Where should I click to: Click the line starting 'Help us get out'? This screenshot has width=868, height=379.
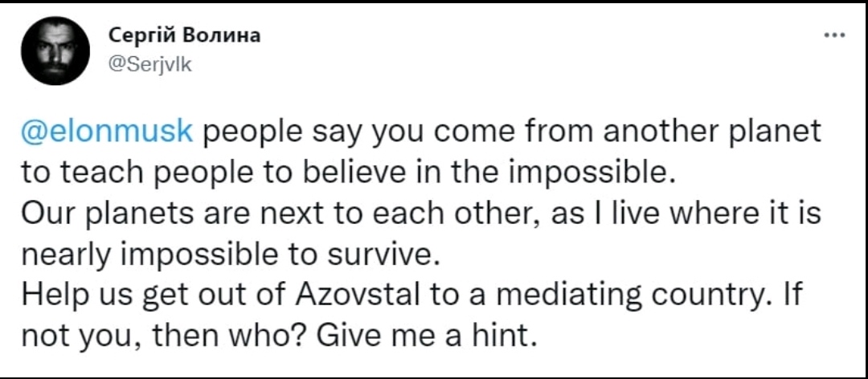pyautogui.click(x=411, y=296)
